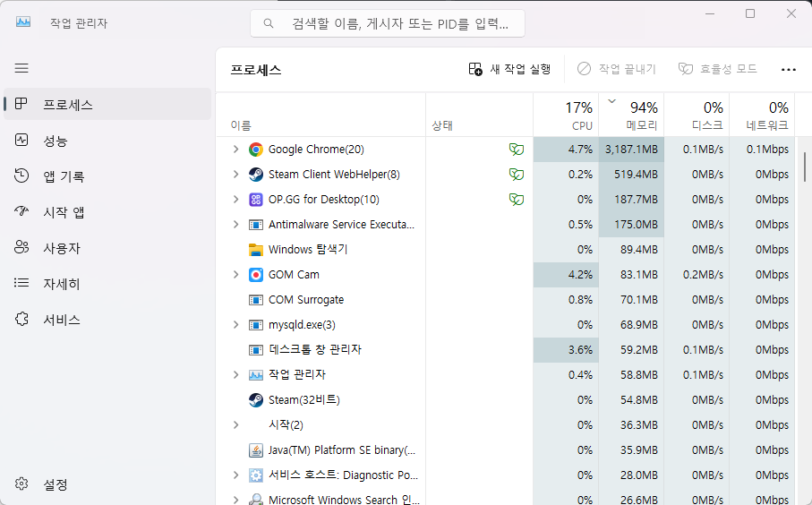Expand GOM Cam process group
The image size is (812, 505).
[235, 275]
